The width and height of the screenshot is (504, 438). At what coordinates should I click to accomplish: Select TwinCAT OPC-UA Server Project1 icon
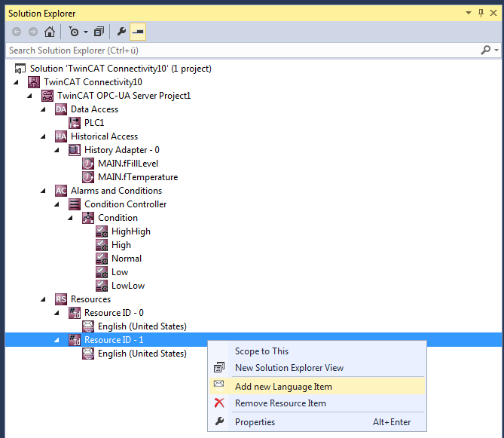point(47,96)
